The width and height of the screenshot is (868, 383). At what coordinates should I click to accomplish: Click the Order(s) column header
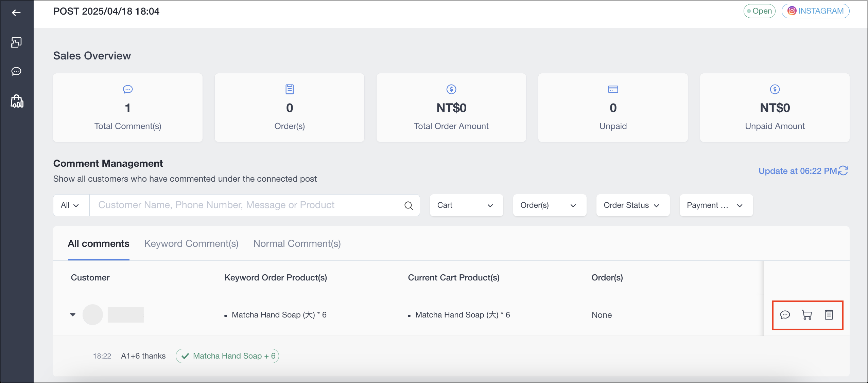point(607,277)
